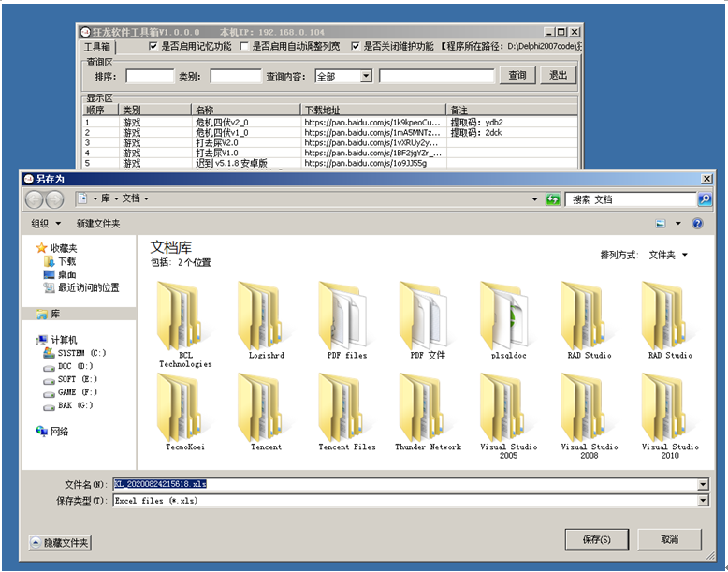Click 隐藏文件夹 button
Viewport: 728px width, 572px height.
[x=60, y=542]
